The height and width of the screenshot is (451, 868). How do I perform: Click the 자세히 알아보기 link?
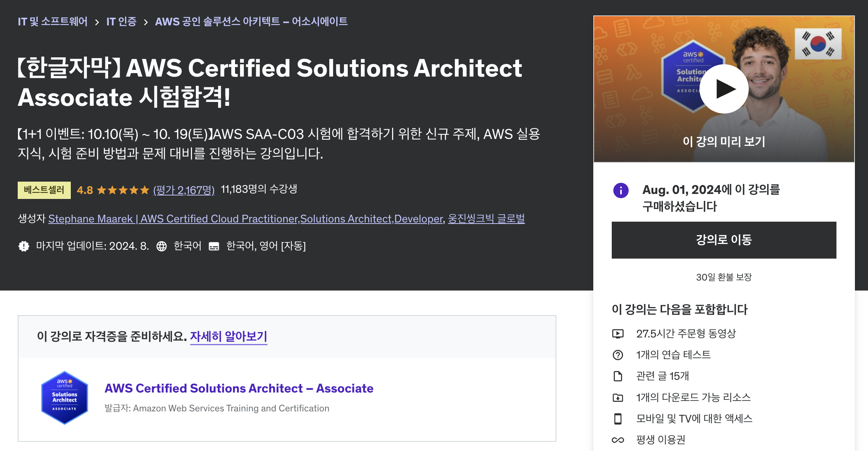[229, 336]
